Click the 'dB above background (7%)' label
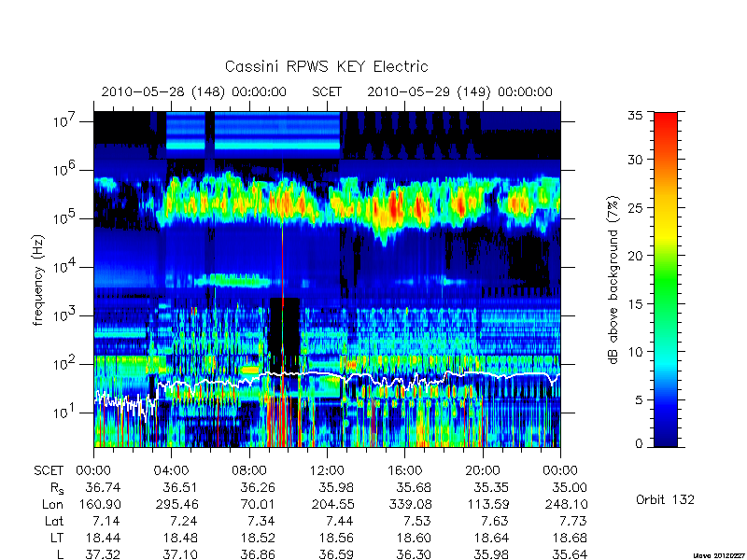Screen dimensions: 747x560 coord(614,280)
